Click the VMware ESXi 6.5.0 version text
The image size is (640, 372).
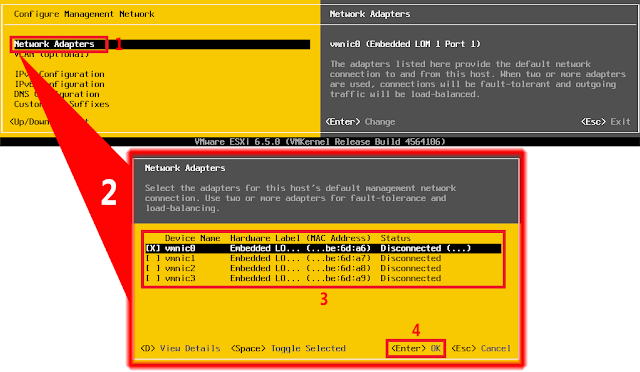(x=320, y=142)
